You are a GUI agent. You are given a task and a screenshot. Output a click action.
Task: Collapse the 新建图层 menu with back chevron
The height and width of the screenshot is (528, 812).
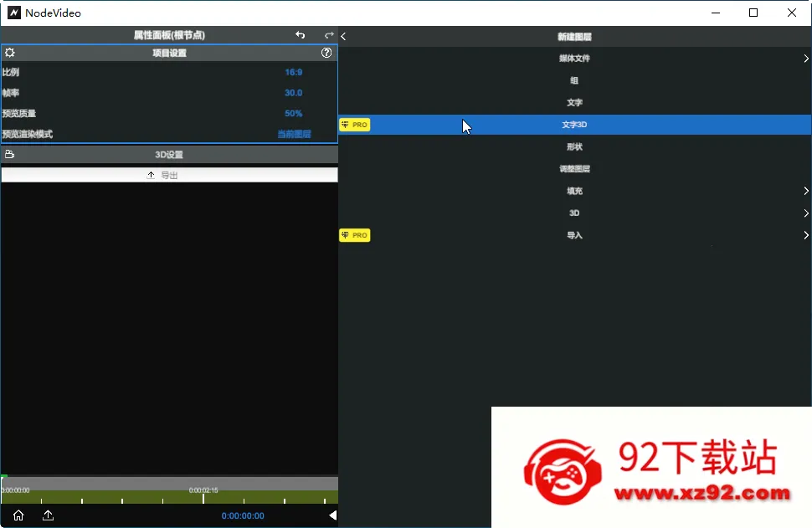pyautogui.click(x=343, y=36)
